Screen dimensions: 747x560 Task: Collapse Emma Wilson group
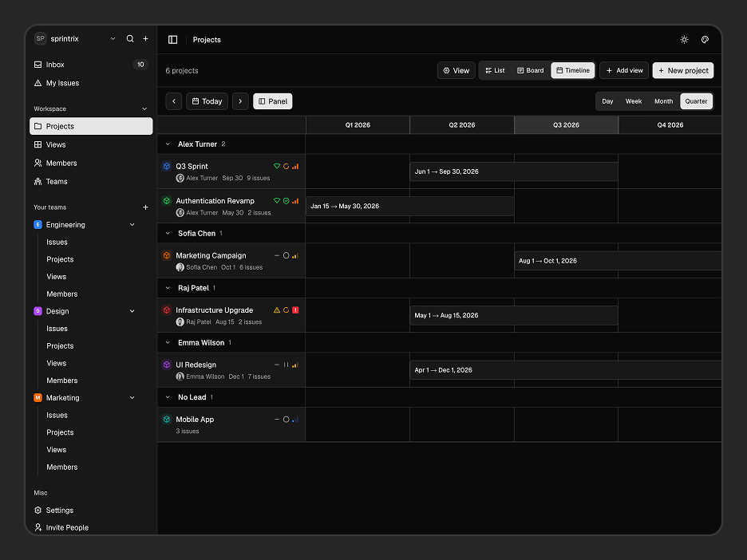tap(168, 342)
